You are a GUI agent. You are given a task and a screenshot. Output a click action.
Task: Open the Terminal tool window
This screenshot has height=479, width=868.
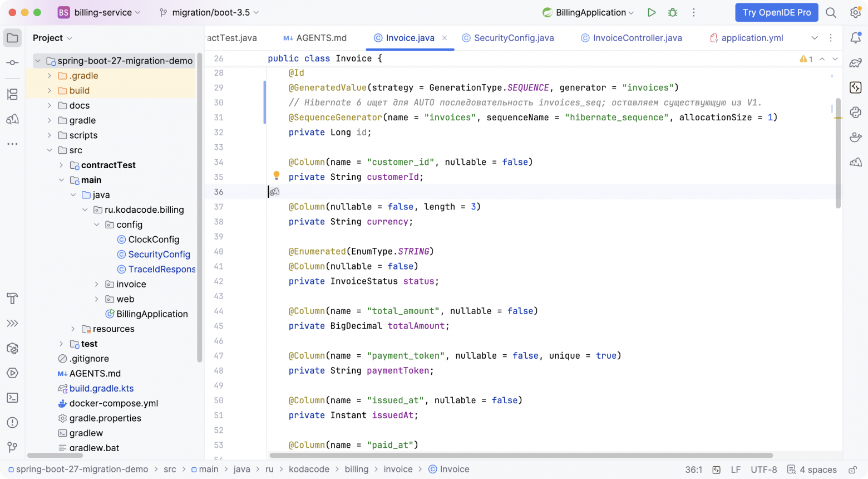pyautogui.click(x=12, y=398)
